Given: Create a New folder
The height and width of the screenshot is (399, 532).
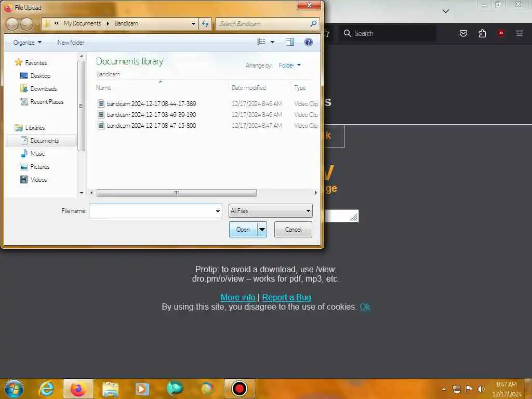Looking at the screenshot, I should point(71,43).
